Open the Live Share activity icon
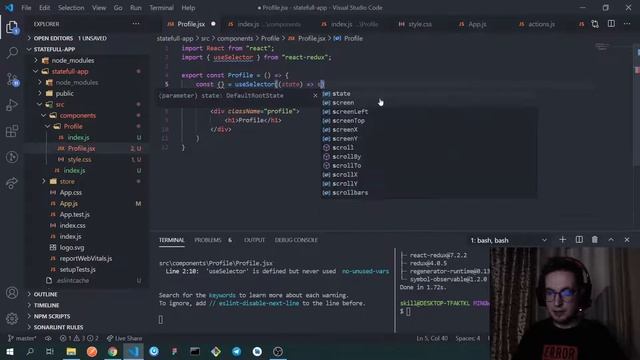Screen dimensions: 640x360 12,183
